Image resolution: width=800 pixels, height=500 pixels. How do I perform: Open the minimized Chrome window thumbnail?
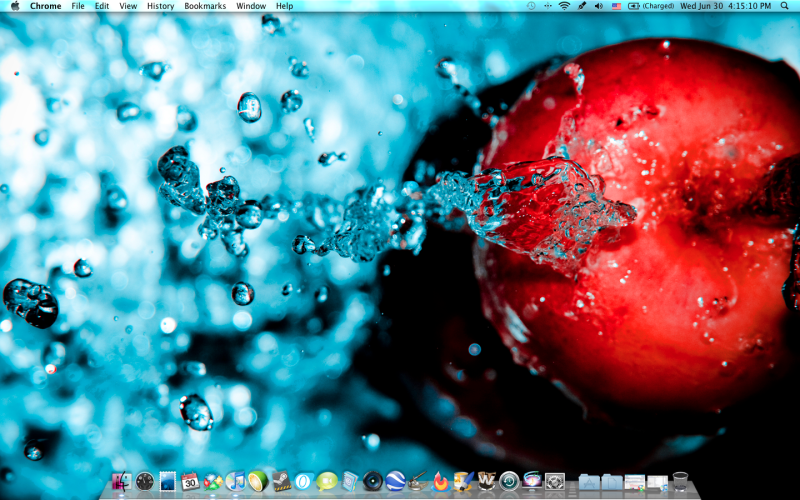[x=635, y=482]
